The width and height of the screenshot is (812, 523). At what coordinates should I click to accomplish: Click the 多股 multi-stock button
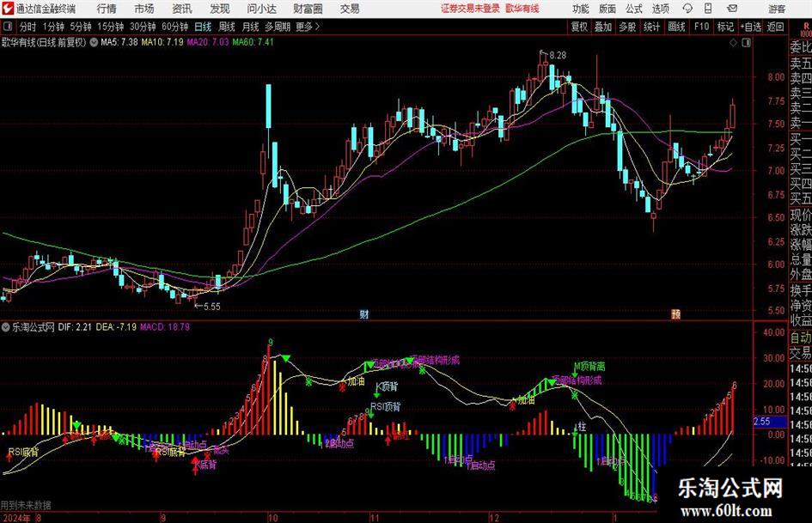[x=627, y=27]
